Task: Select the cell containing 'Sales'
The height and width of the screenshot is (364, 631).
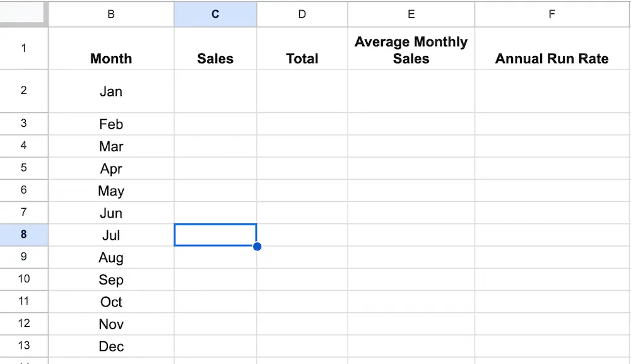Action: pyautogui.click(x=215, y=58)
